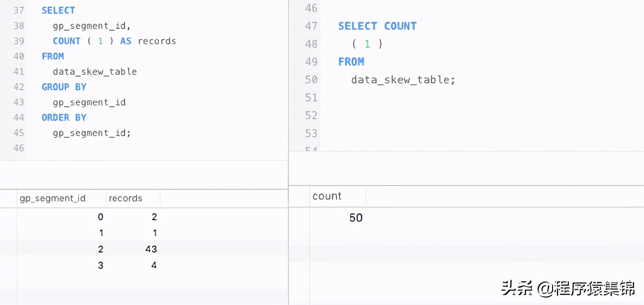Select the count column header in results
644x305 pixels.
[338, 196]
